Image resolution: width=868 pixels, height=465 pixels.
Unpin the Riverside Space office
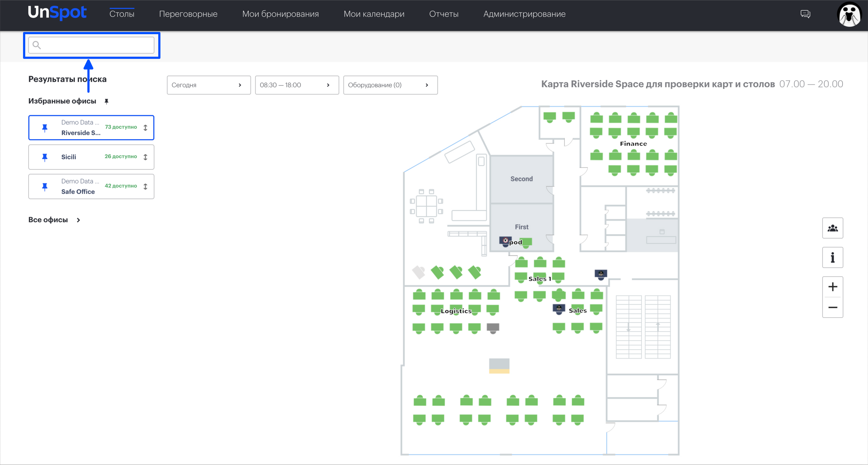45,128
